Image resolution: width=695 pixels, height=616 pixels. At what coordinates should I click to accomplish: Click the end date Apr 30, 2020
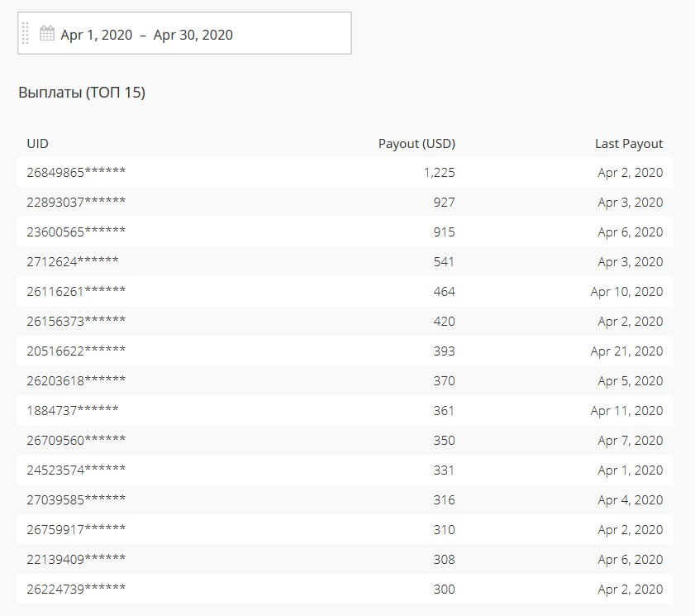tap(193, 35)
